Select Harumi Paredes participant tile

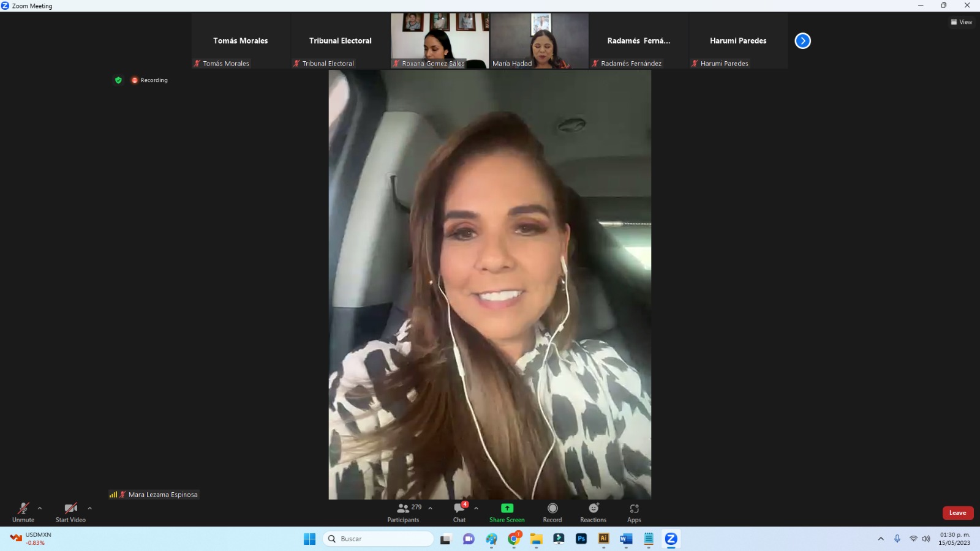(x=739, y=41)
